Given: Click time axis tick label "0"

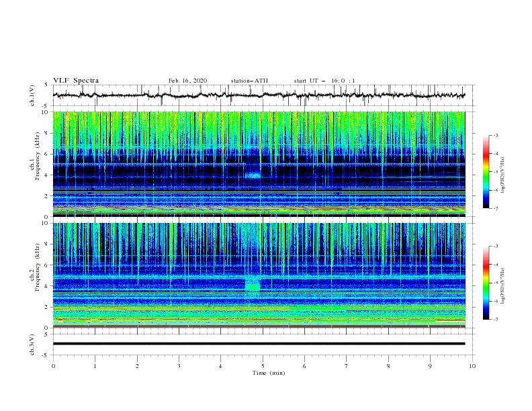Looking at the screenshot, I should click(53, 366).
